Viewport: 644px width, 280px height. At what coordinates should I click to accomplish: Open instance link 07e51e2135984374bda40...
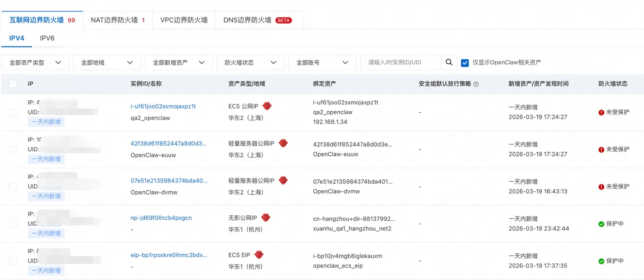(169, 181)
